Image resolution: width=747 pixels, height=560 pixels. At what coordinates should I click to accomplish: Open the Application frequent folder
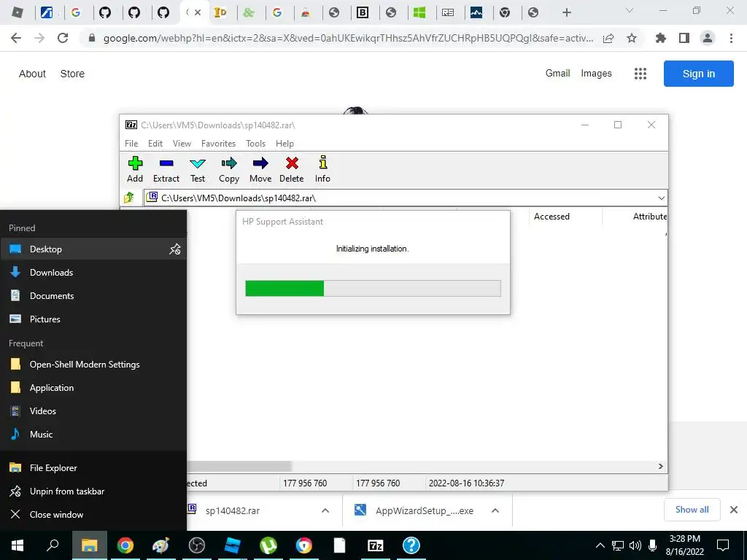click(x=93, y=388)
